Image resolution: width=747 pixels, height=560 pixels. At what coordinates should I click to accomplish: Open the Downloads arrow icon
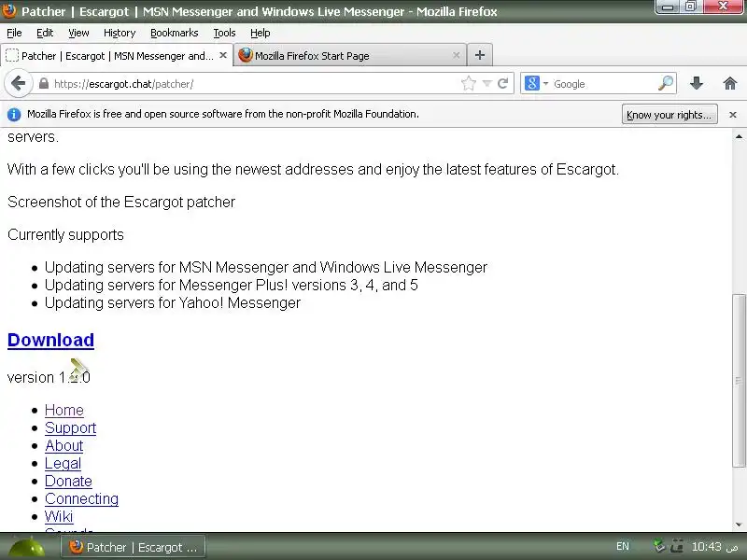click(x=697, y=84)
